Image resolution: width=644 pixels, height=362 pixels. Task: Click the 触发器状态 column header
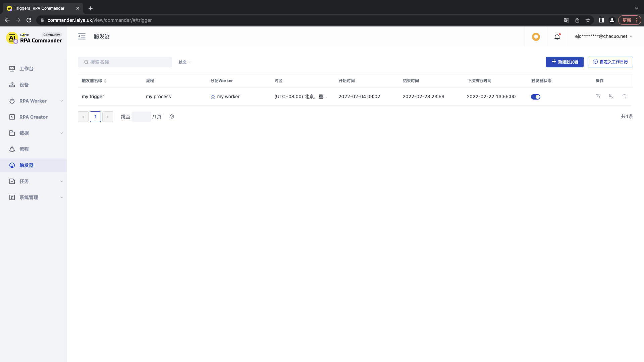[541, 81]
